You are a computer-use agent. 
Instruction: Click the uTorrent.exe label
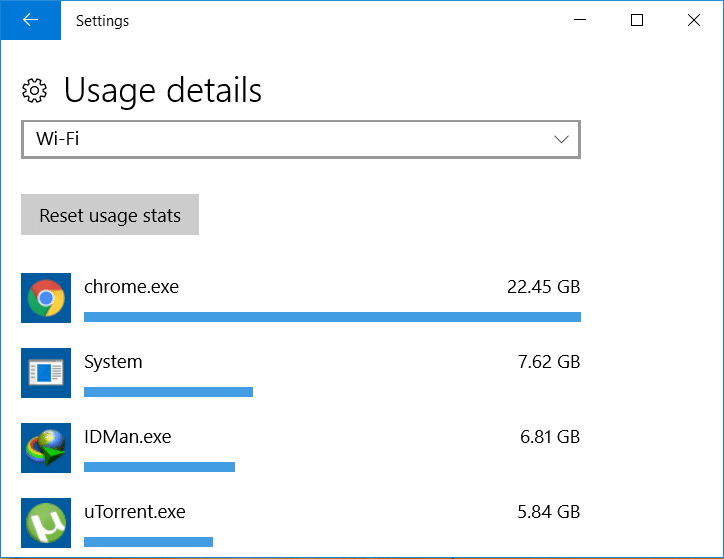point(134,512)
